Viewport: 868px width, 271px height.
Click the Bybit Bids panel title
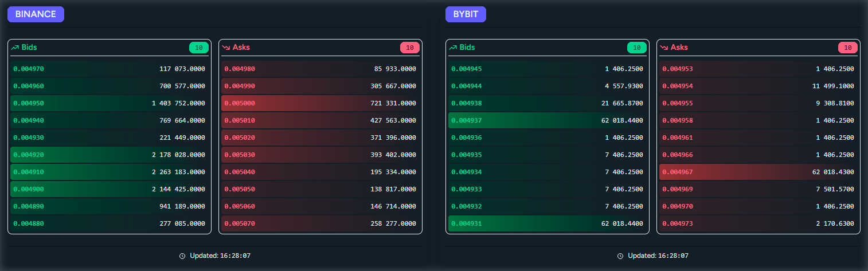point(467,48)
